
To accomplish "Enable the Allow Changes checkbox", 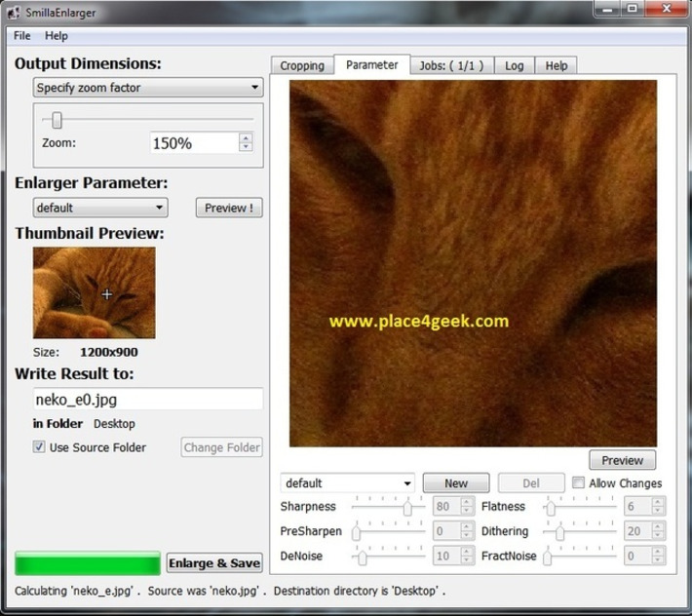I will coord(578,482).
